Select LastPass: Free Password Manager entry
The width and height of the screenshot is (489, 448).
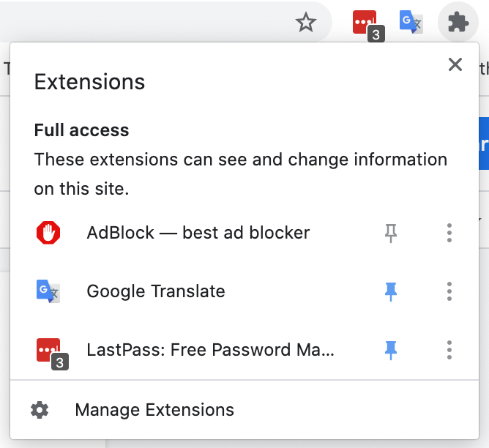[x=211, y=350]
